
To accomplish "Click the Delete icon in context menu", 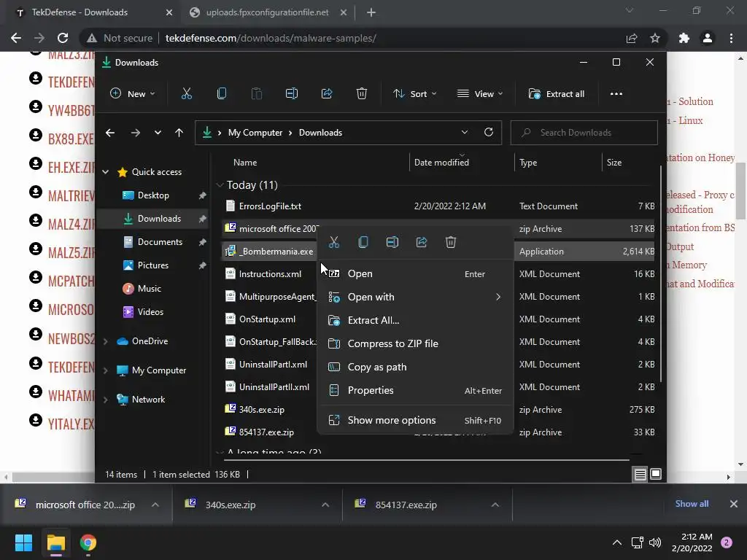I will 451,242.
